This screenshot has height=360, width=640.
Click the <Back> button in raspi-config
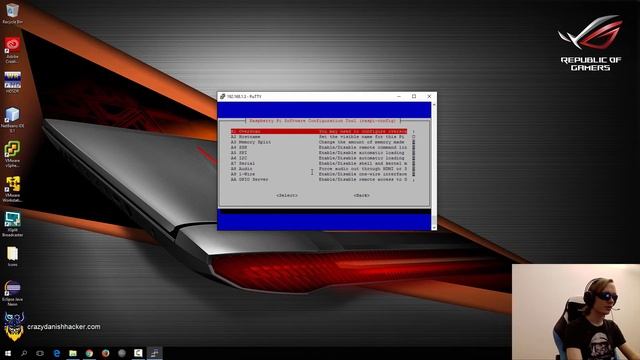point(361,196)
